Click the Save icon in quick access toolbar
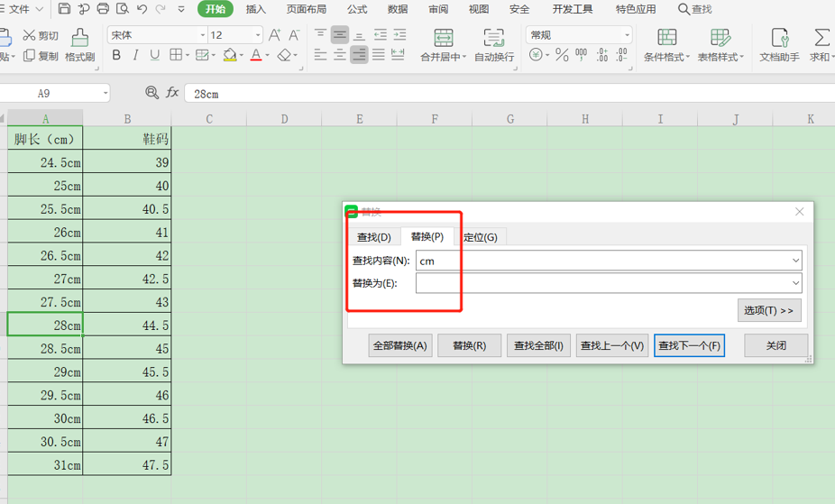Viewport: 835px width, 504px height. pyautogui.click(x=64, y=8)
